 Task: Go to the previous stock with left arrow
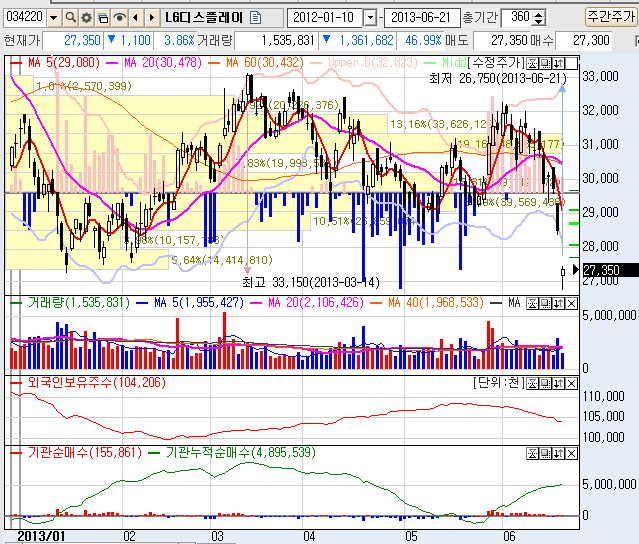(136, 18)
